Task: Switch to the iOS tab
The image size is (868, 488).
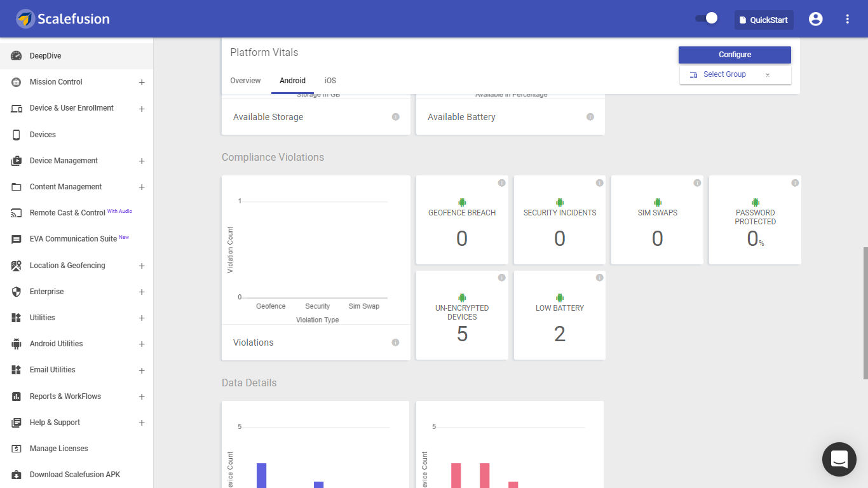Action: coord(330,81)
